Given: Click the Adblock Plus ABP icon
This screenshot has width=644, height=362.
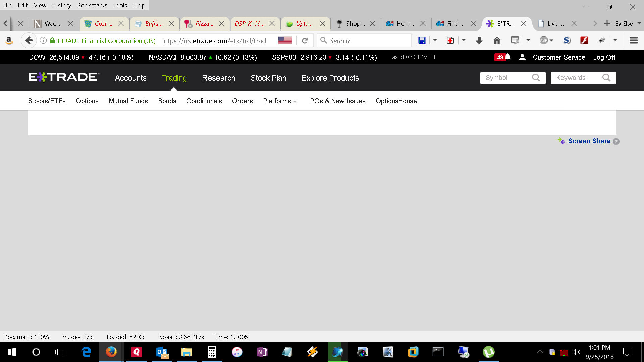Looking at the screenshot, I should [543, 41].
